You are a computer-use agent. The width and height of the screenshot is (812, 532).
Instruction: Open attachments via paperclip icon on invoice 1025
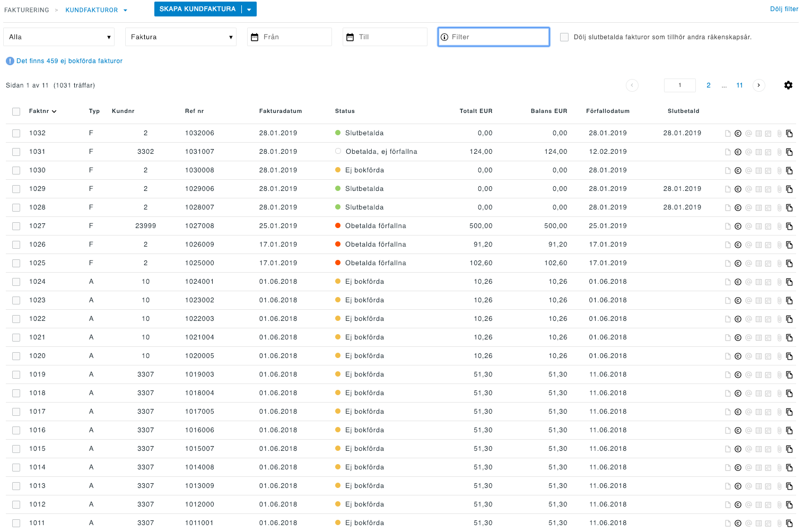pyautogui.click(x=779, y=263)
